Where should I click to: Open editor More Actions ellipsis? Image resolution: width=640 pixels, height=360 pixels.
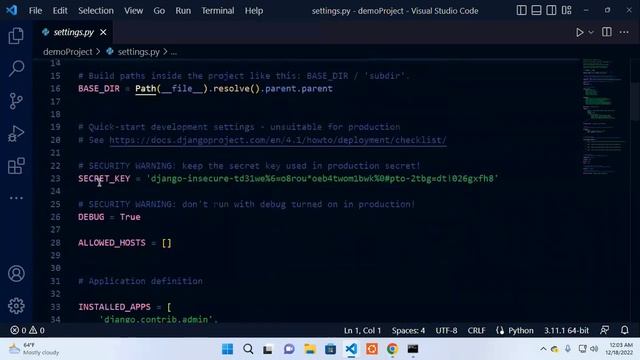pyautogui.click(x=624, y=32)
